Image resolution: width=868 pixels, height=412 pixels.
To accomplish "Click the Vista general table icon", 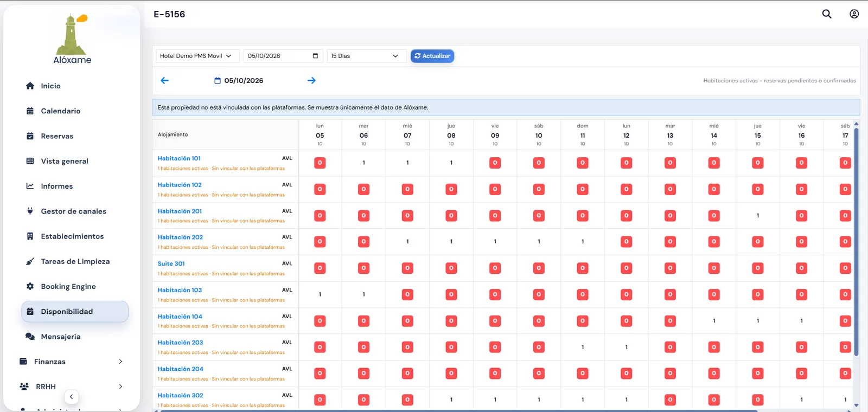I will (30, 161).
